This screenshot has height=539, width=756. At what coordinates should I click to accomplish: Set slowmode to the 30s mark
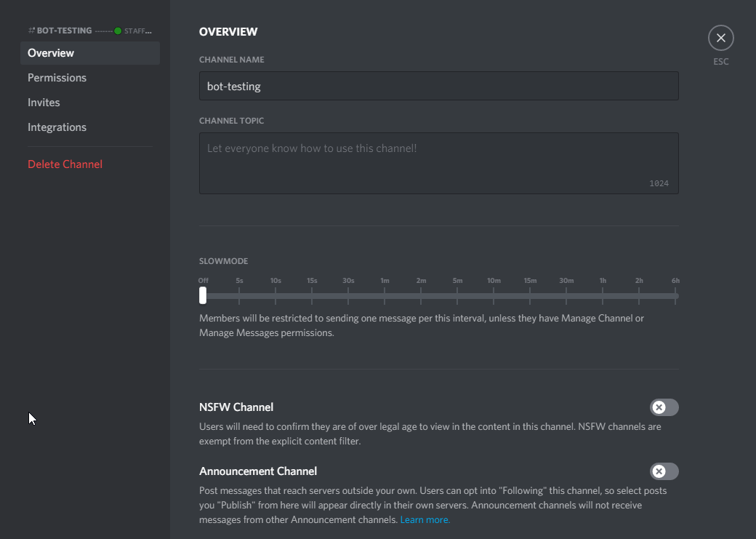coord(348,296)
